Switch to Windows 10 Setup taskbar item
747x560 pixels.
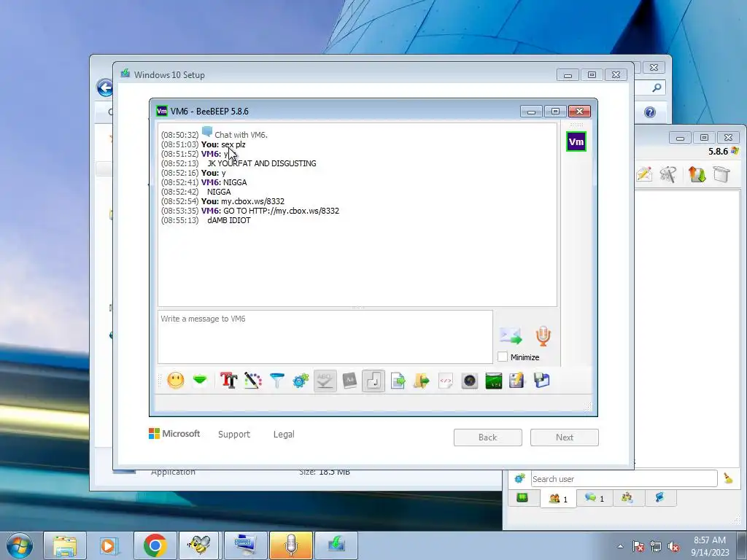coord(336,545)
